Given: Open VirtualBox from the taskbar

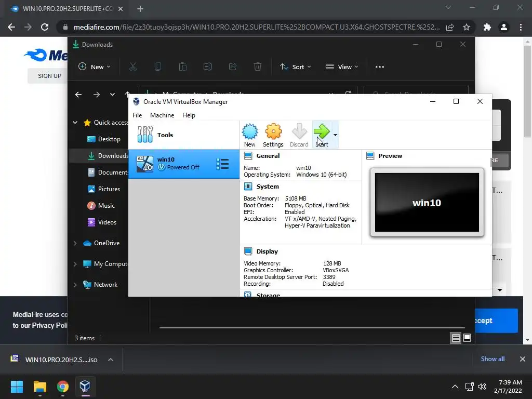Looking at the screenshot, I should click(85, 387).
